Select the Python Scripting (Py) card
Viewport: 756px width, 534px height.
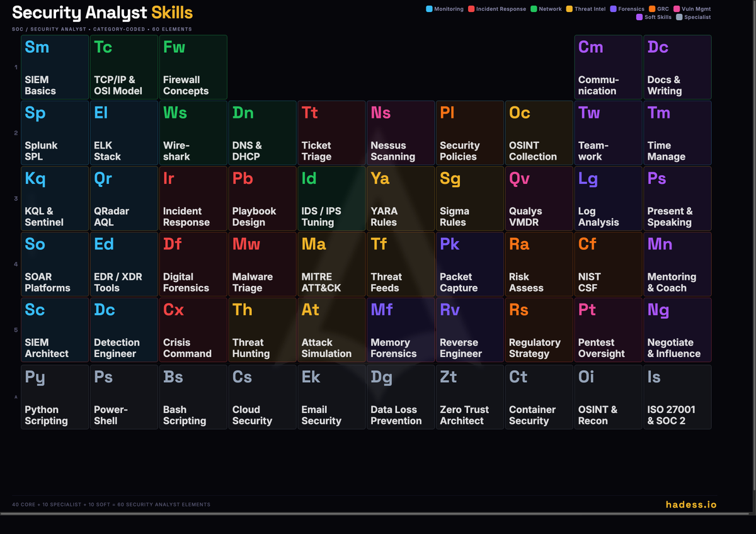pyautogui.click(x=55, y=397)
